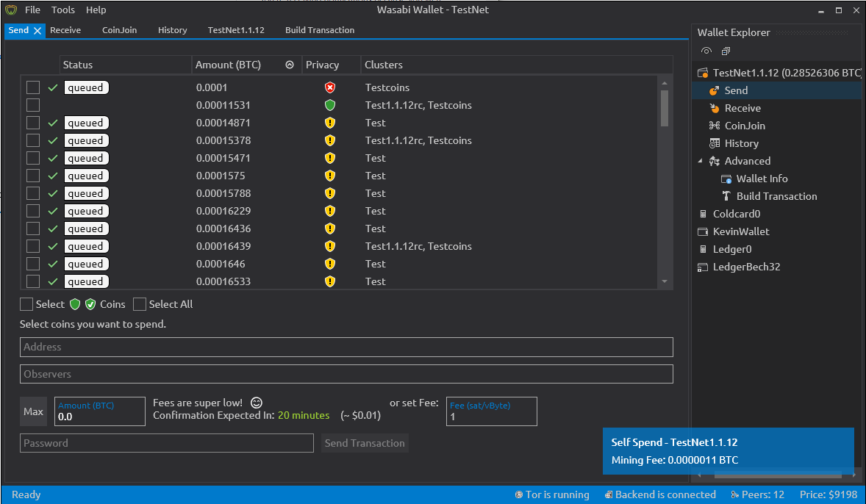Click the coin list scroll down arrow
The image size is (866, 504).
665,281
